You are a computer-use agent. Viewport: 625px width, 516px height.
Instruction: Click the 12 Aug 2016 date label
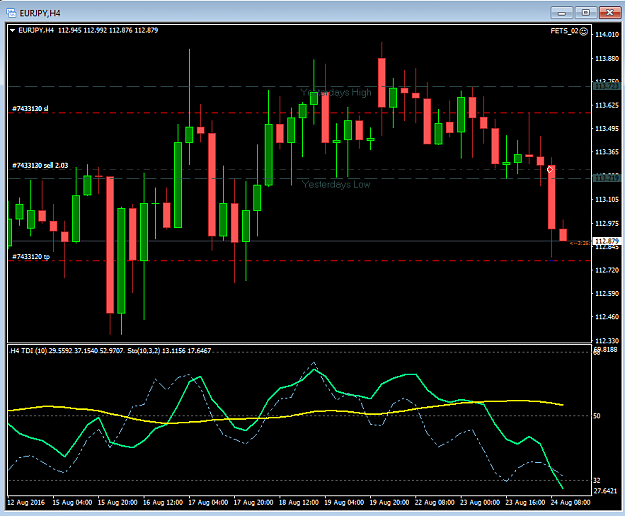click(x=26, y=502)
